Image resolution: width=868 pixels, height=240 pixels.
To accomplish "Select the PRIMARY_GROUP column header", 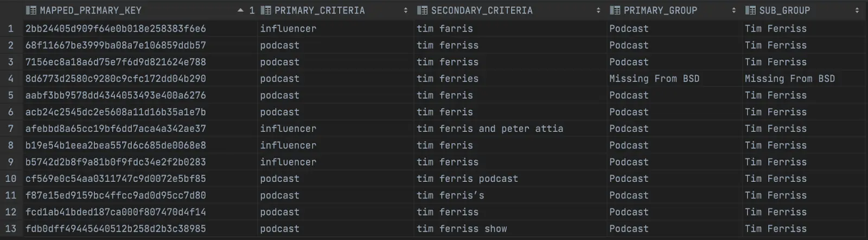I will point(674,10).
